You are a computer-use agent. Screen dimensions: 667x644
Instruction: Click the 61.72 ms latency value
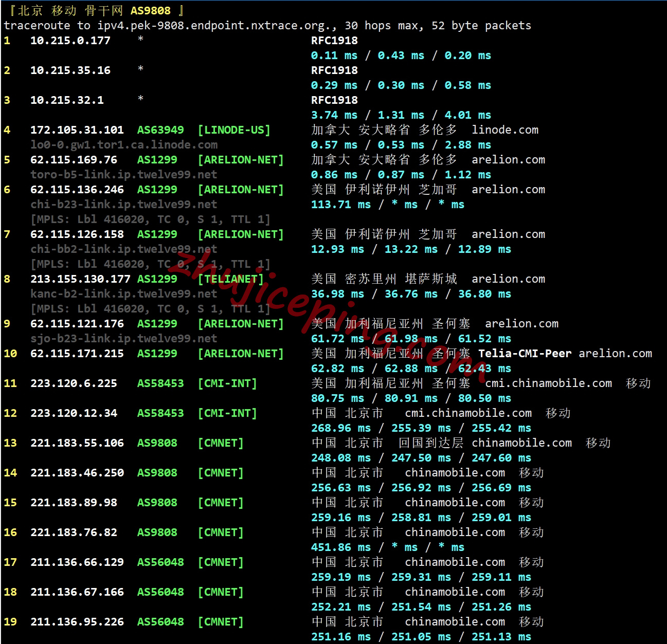(x=337, y=339)
